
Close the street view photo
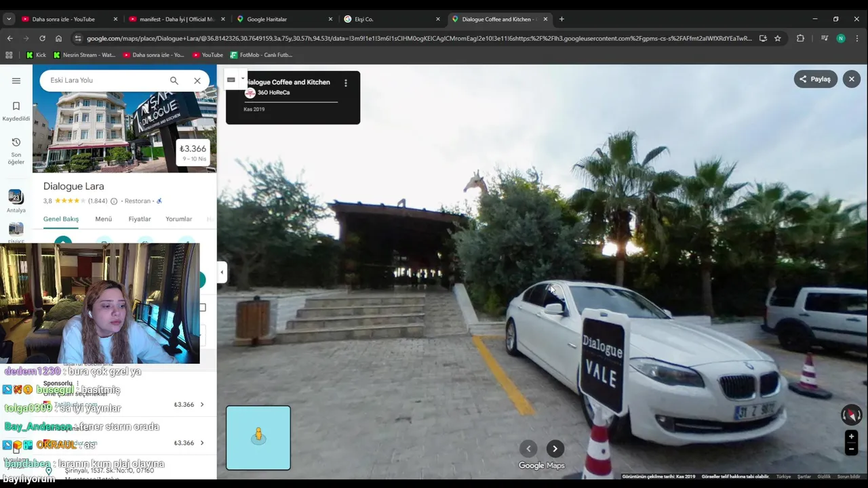(x=852, y=79)
